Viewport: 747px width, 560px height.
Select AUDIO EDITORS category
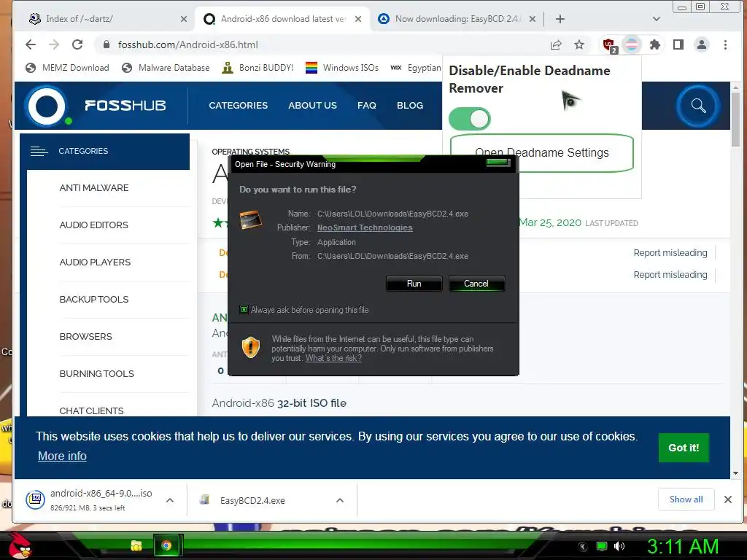[94, 225]
